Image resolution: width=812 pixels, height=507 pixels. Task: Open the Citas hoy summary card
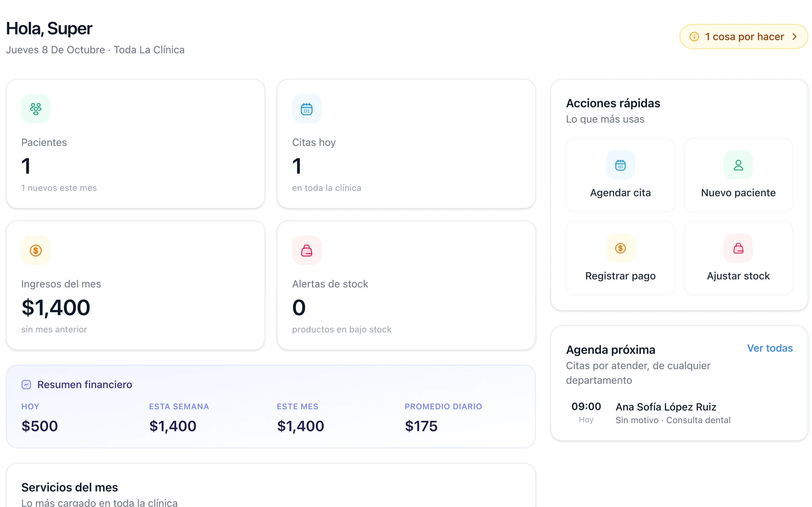pos(406,144)
